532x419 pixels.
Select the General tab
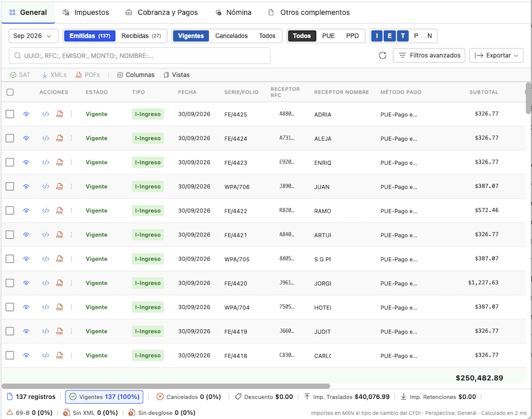tap(28, 12)
